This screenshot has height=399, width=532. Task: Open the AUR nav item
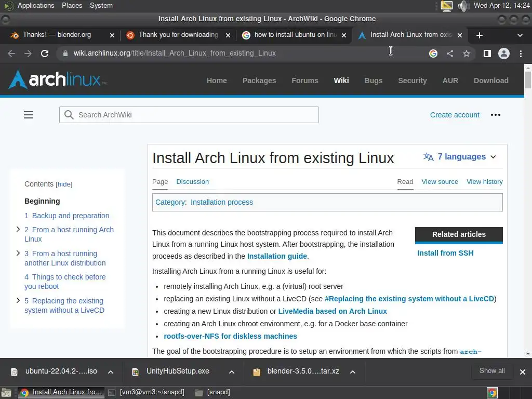click(450, 81)
